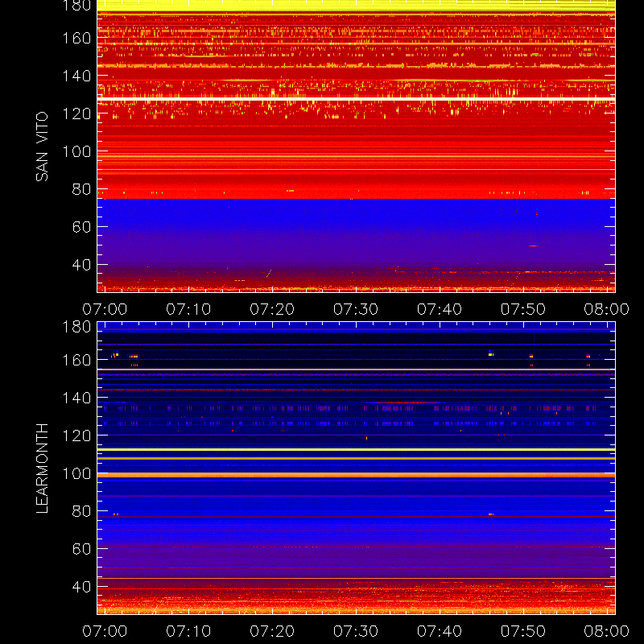This screenshot has height=644, width=644.
Task: Choose 07:40 time label under Learmonth plot
Action: click(x=440, y=631)
